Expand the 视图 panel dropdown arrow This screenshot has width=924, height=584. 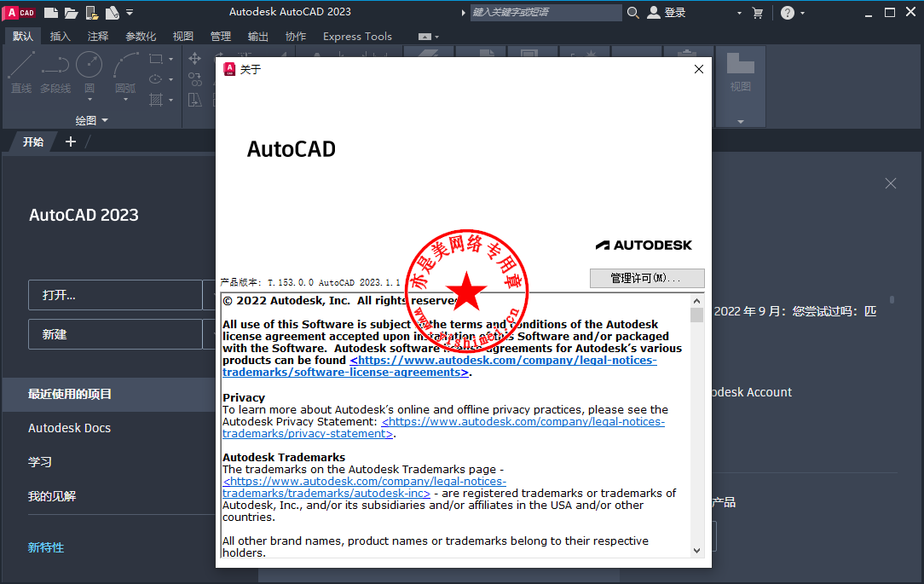point(741,121)
